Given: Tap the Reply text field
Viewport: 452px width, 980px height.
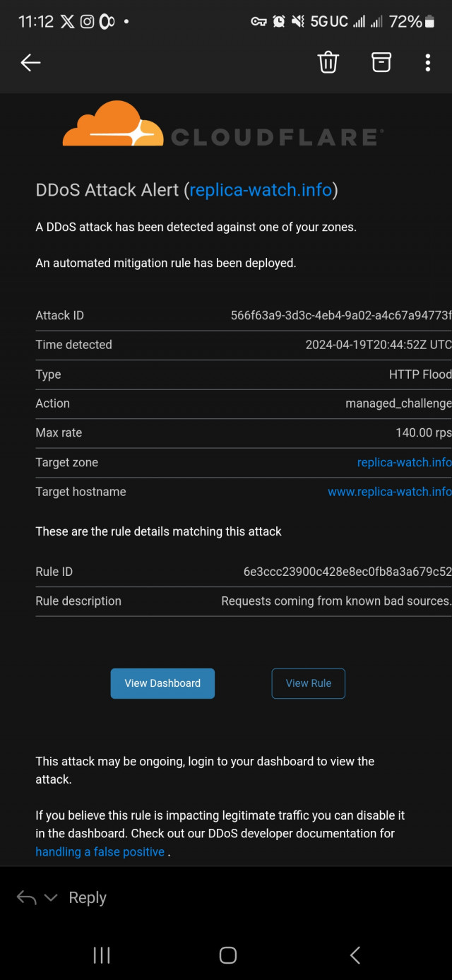Looking at the screenshot, I should (88, 898).
